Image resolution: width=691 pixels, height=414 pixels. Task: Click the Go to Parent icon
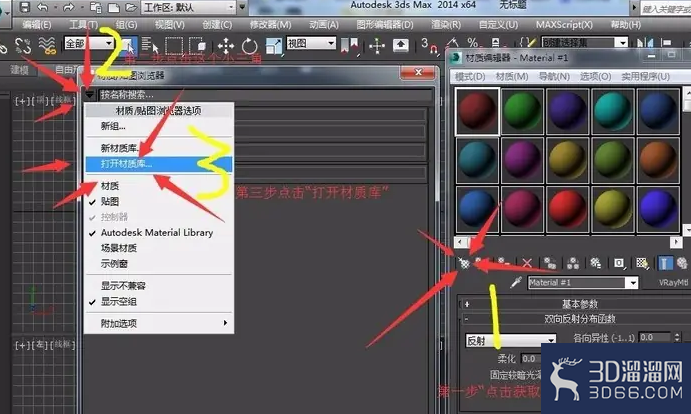tap(682, 263)
